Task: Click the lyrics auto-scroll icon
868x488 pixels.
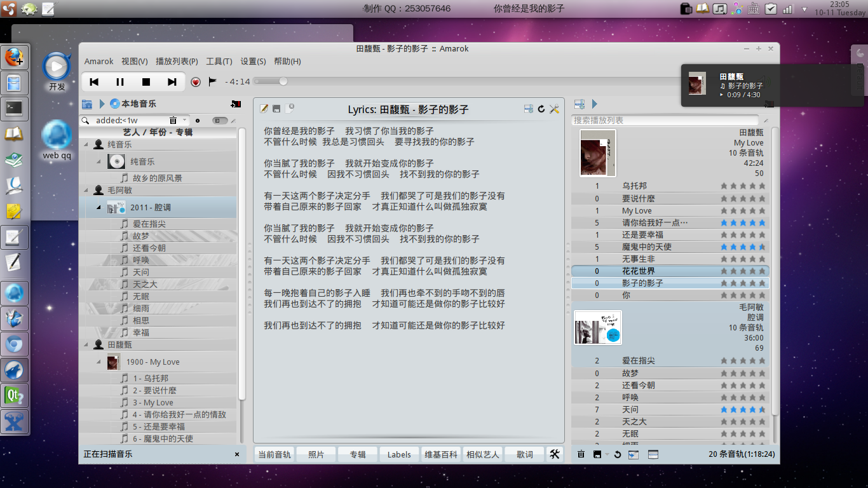Action: 529,109
